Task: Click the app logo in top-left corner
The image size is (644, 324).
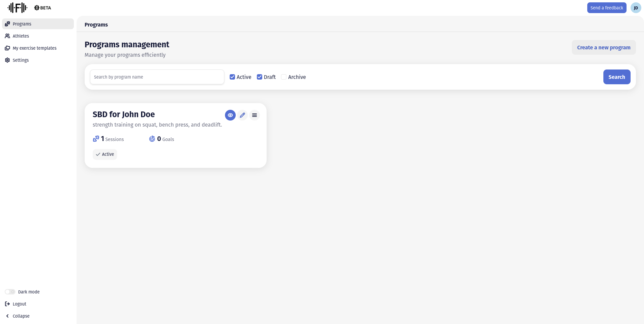Action: tap(17, 7)
